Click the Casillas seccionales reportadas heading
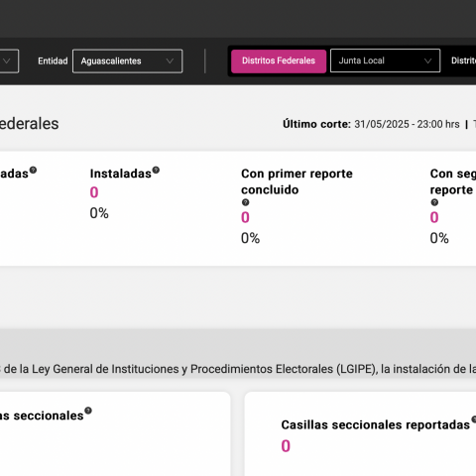 [376, 425]
